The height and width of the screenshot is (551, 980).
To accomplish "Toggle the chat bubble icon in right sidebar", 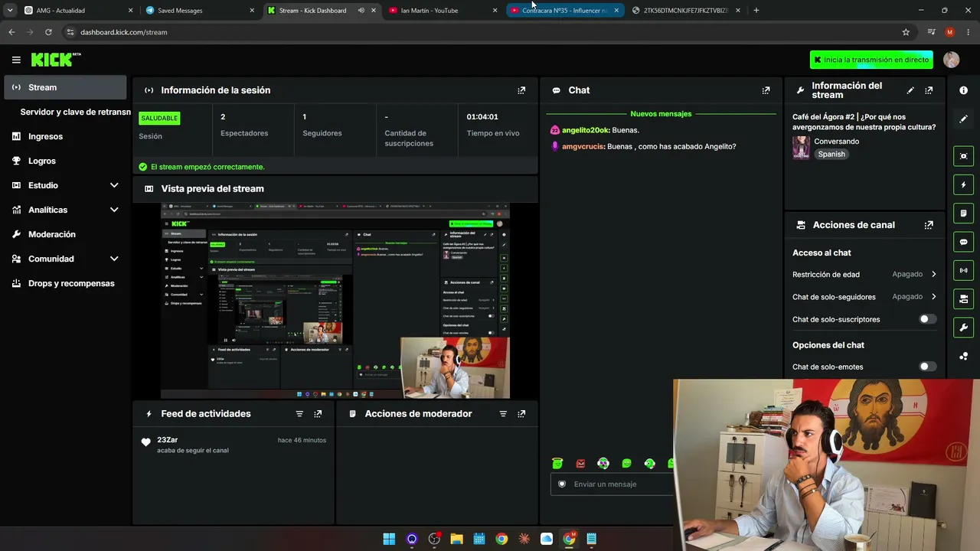I will pos(963,242).
